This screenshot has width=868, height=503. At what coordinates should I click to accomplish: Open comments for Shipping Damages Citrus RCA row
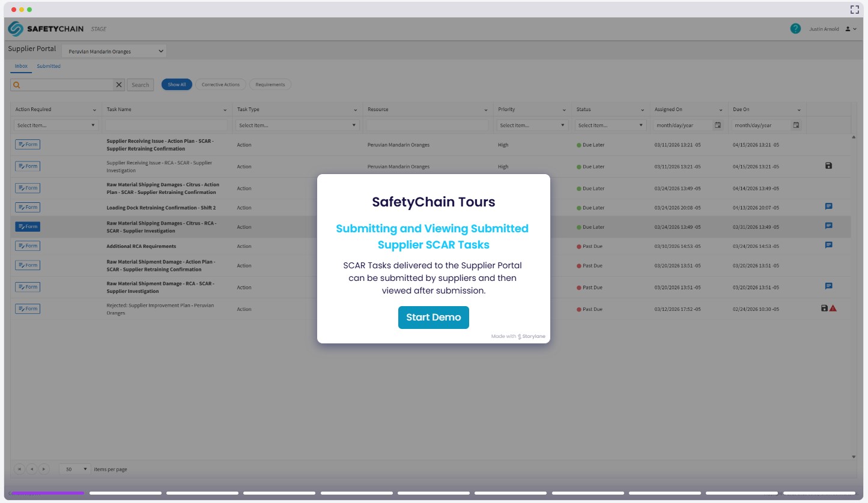coord(829,226)
